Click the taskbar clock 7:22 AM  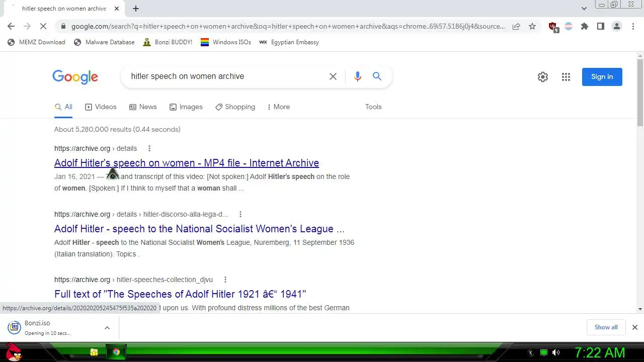[x=600, y=352]
